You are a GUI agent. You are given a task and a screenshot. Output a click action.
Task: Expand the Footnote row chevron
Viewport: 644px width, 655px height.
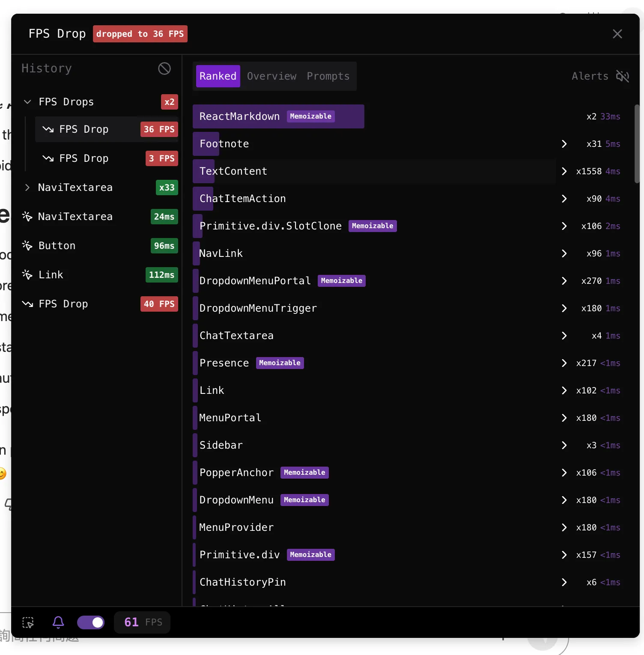point(564,144)
